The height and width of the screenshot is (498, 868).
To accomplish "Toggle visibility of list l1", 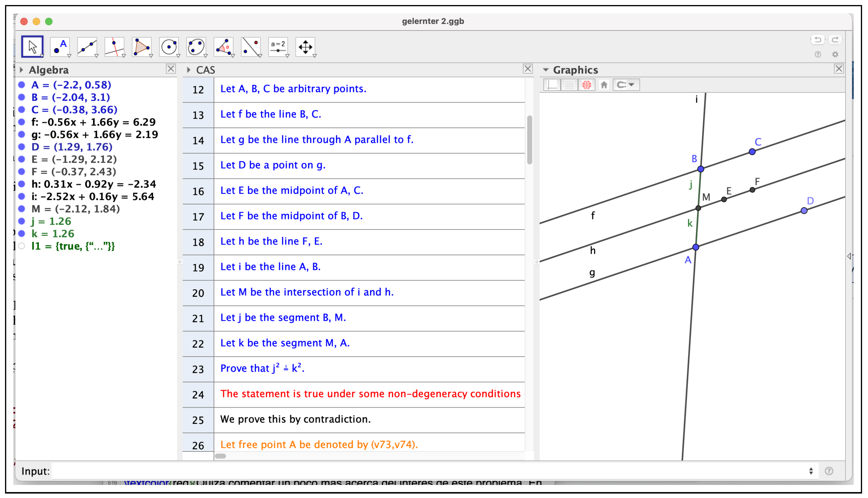I will (x=22, y=246).
